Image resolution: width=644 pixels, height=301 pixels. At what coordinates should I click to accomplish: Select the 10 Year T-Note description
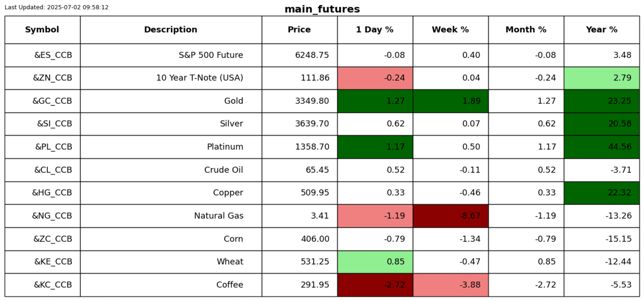pos(199,78)
